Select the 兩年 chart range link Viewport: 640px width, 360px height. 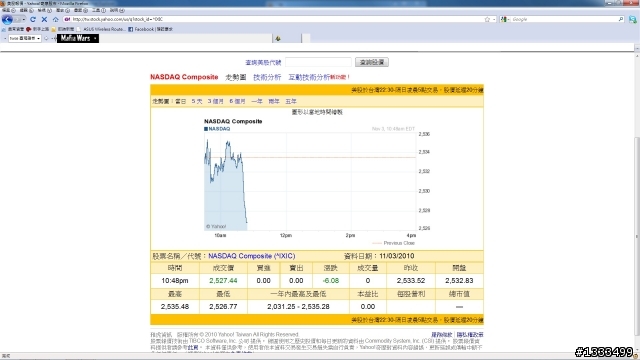coord(274,101)
